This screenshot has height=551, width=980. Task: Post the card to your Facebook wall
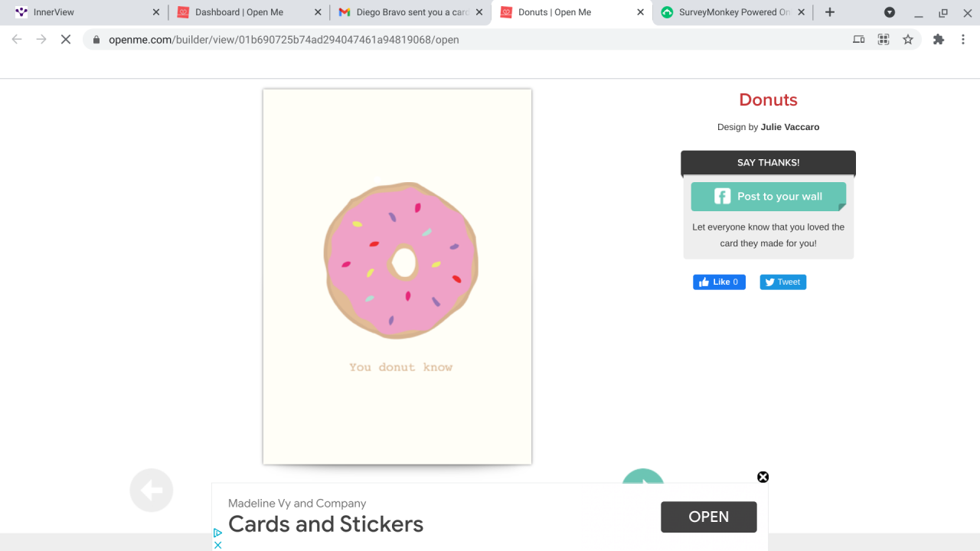[768, 197]
